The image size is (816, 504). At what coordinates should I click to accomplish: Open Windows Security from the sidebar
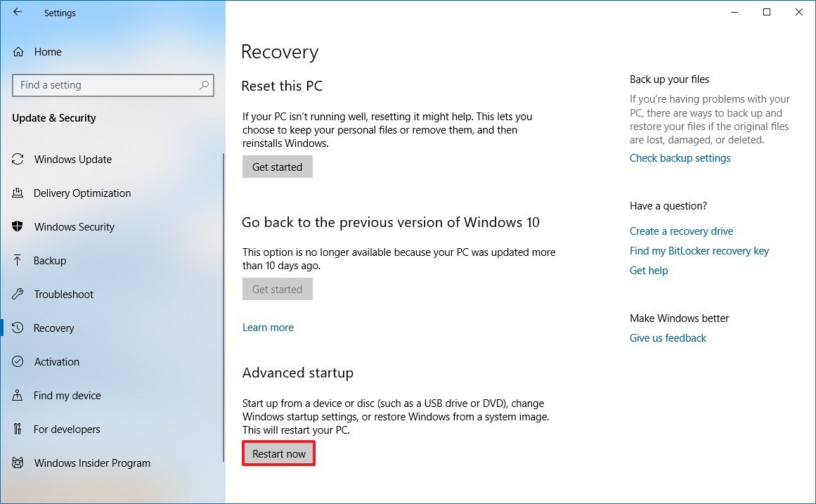[75, 226]
